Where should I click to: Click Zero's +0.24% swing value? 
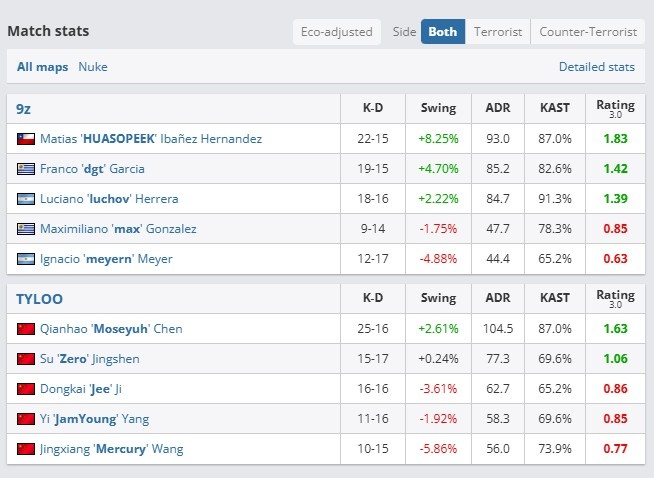438,359
